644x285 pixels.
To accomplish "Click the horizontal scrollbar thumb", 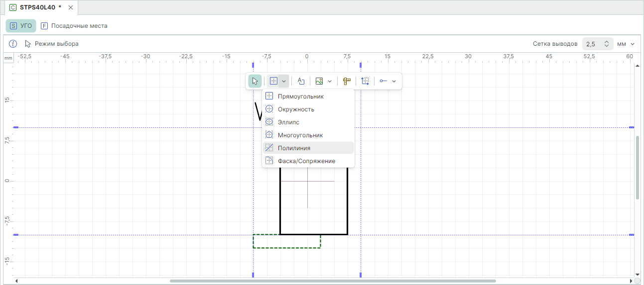I will [333, 281].
